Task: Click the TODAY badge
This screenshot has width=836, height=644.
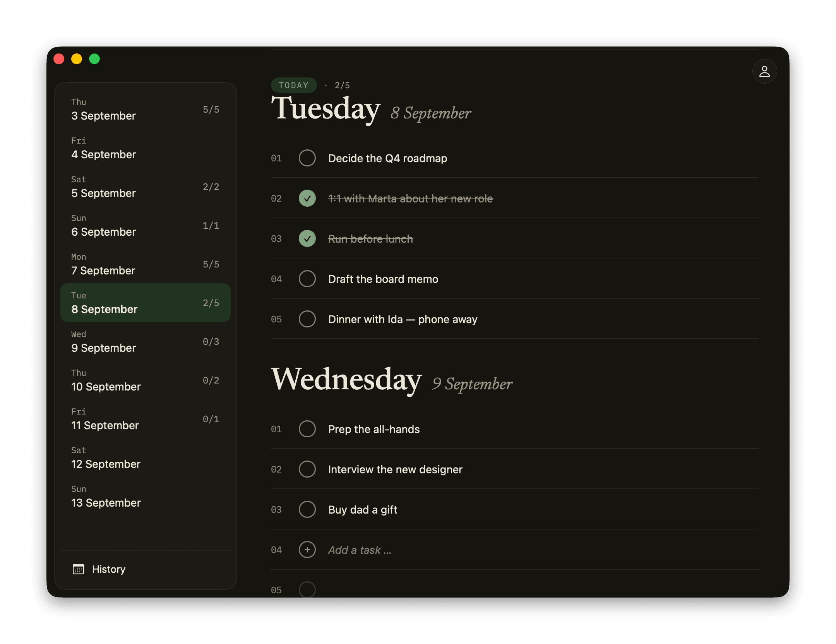Action: (294, 85)
